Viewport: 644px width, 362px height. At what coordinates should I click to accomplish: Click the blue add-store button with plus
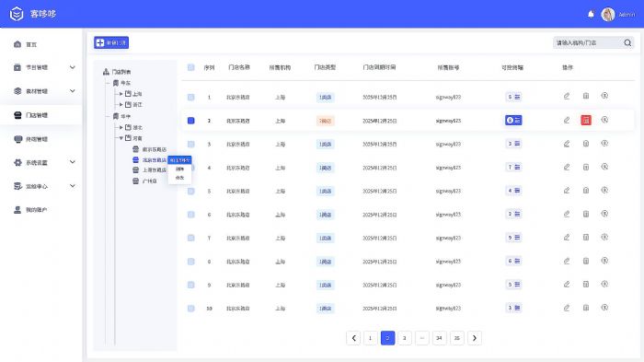[x=111, y=42]
